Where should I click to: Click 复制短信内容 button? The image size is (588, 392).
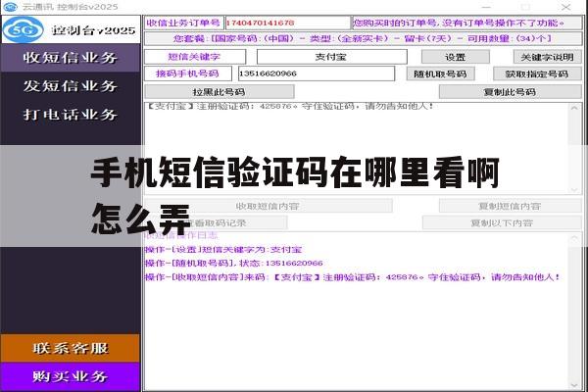[x=510, y=206]
